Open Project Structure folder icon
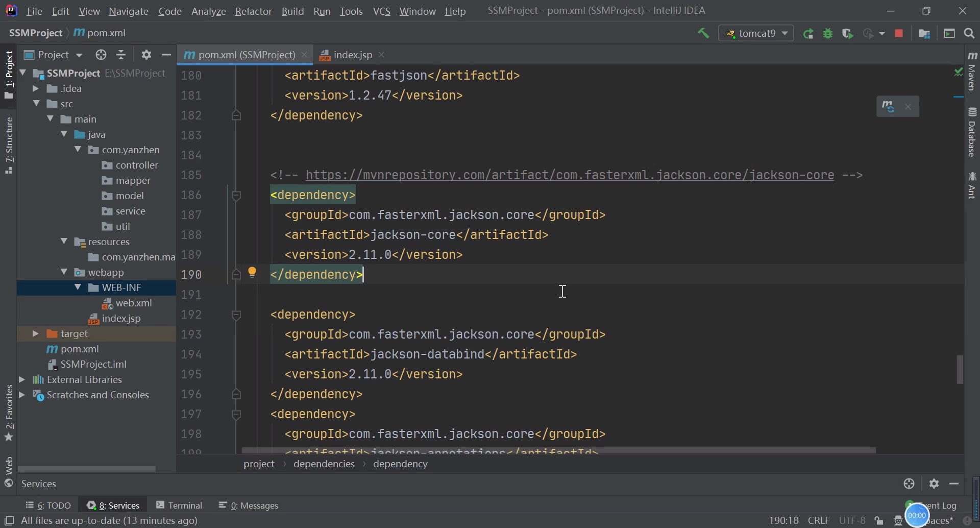Image resolution: width=980 pixels, height=528 pixels. pyautogui.click(x=924, y=34)
